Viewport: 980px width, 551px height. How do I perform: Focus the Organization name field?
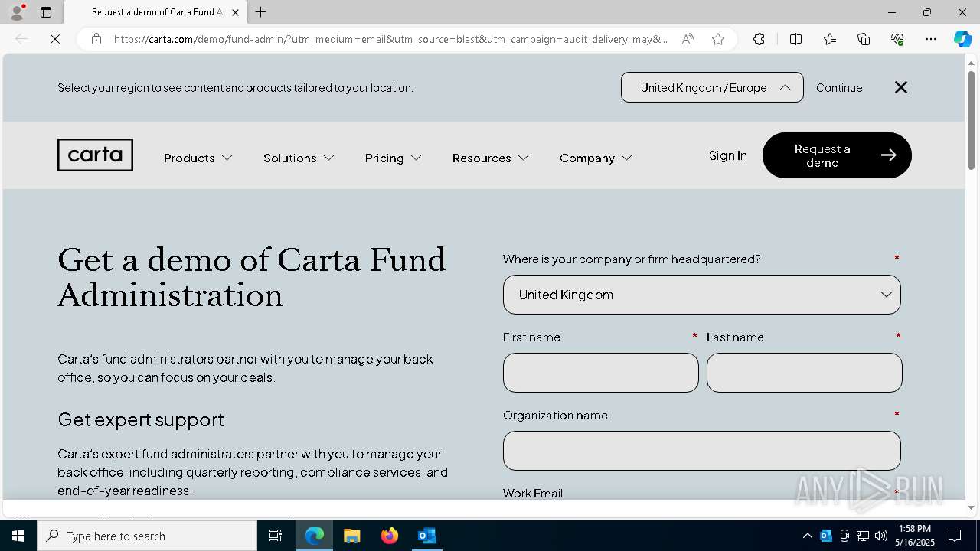(702, 451)
